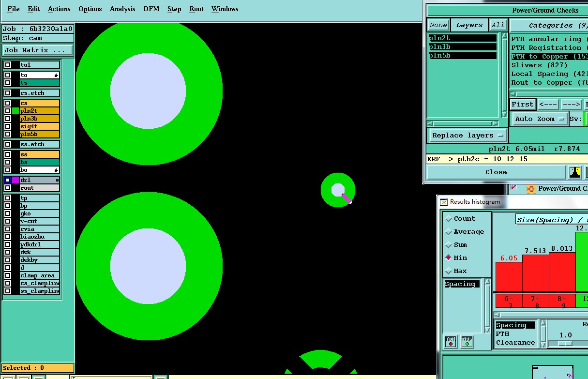Viewport: 588px width, 379px height.
Task: Select PTH annular ring category
Action: [x=549, y=39]
